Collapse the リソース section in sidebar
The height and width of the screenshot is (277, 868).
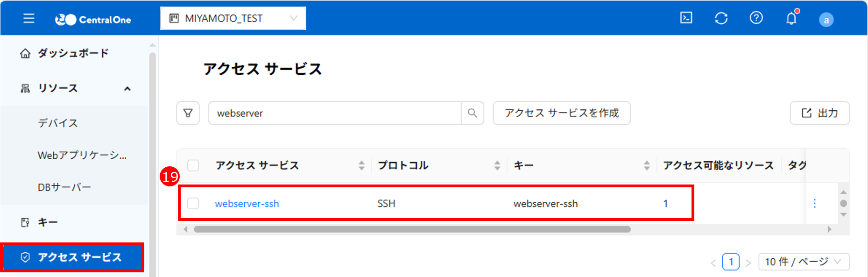(127, 89)
